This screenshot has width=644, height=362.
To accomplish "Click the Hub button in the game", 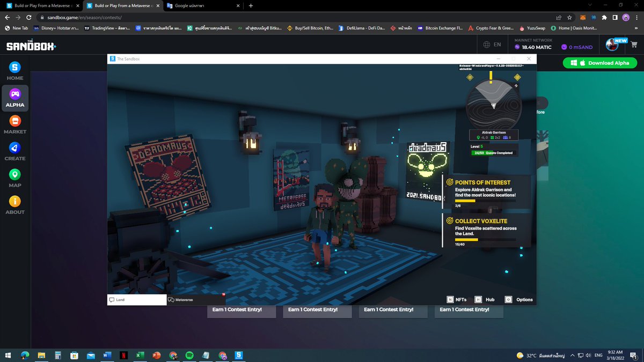I will (x=485, y=300).
